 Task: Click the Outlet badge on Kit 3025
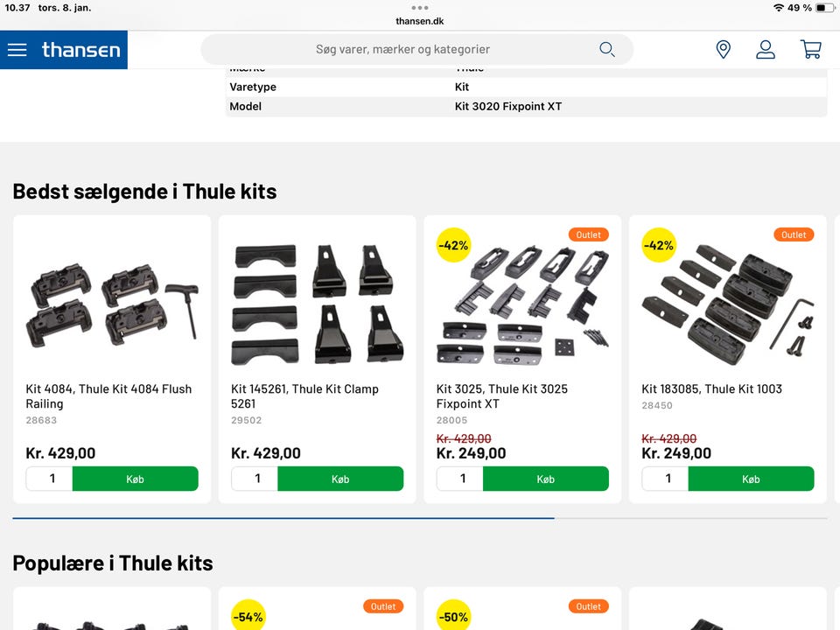[x=589, y=234]
